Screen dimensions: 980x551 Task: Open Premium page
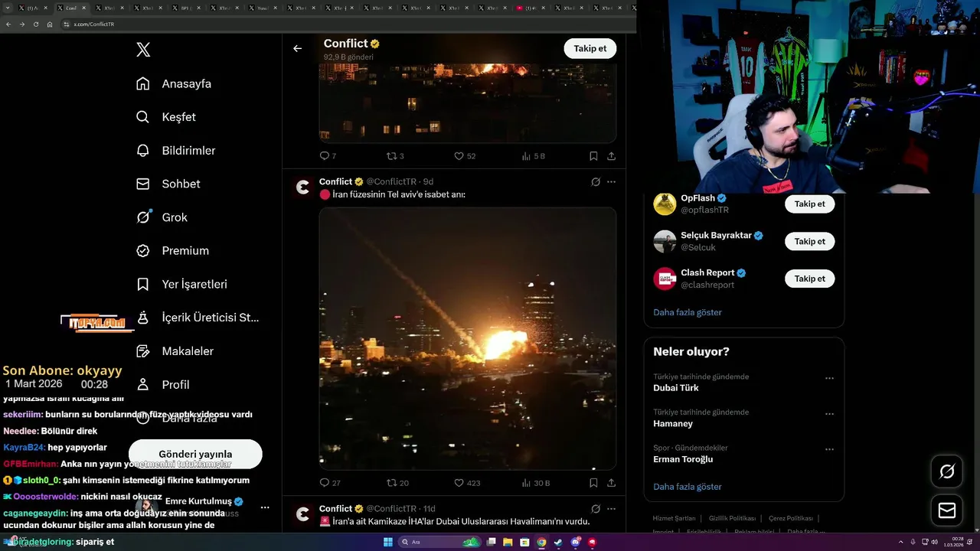(x=185, y=251)
